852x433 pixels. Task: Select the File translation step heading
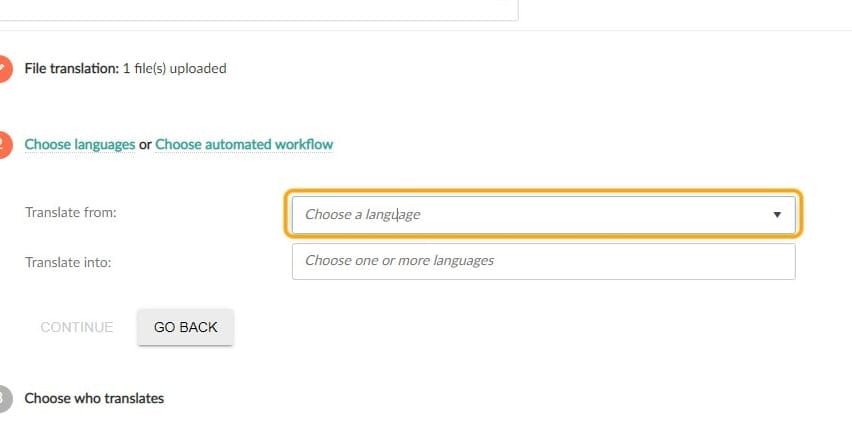coord(71,69)
